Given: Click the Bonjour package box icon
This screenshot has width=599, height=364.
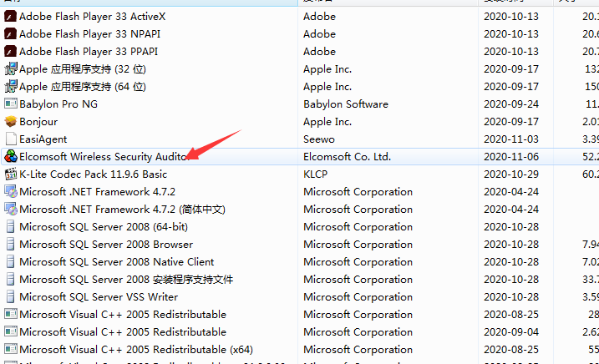Looking at the screenshot, I should click(10, 122).
